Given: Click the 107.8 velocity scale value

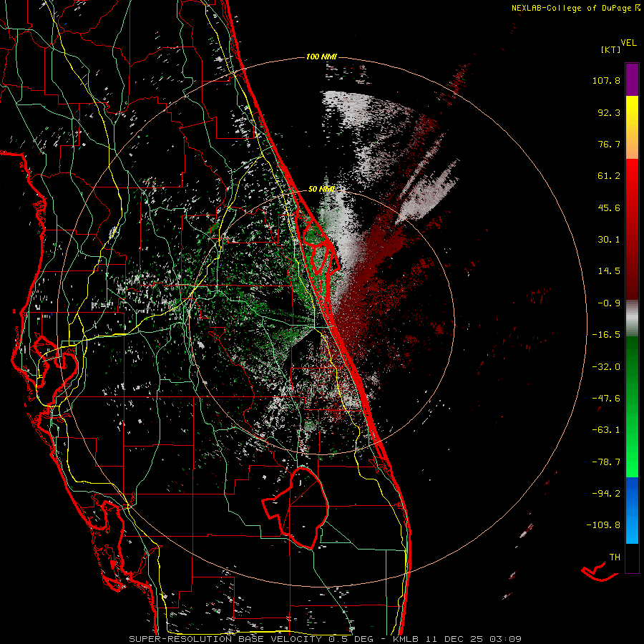Looking at the screenshot, I should tap(606, 80).
